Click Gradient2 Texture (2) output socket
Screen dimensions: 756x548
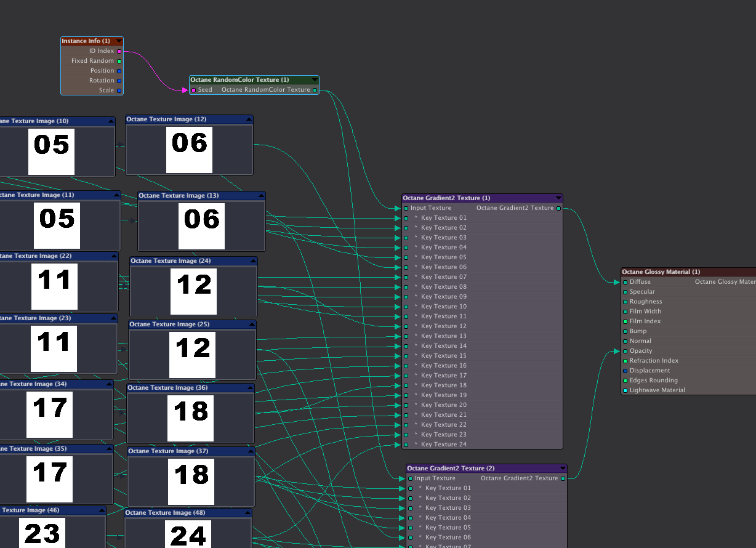[x=563, y=478]
